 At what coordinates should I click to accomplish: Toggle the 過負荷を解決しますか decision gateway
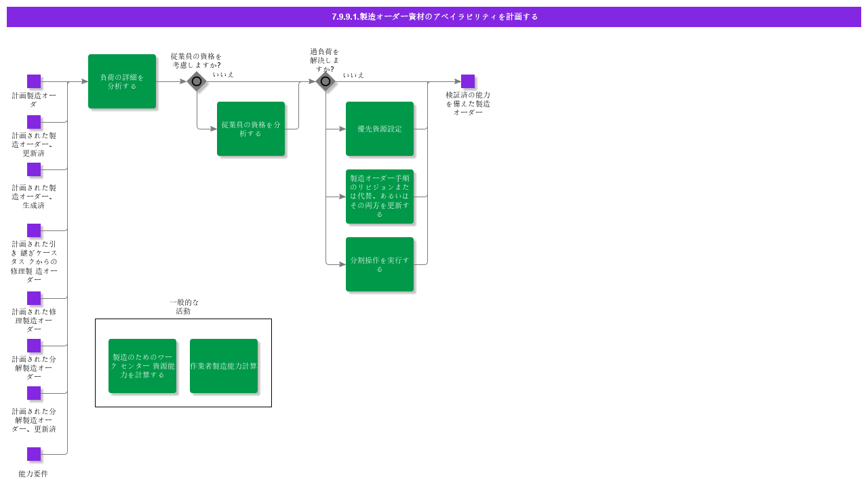tap(325, 81)
